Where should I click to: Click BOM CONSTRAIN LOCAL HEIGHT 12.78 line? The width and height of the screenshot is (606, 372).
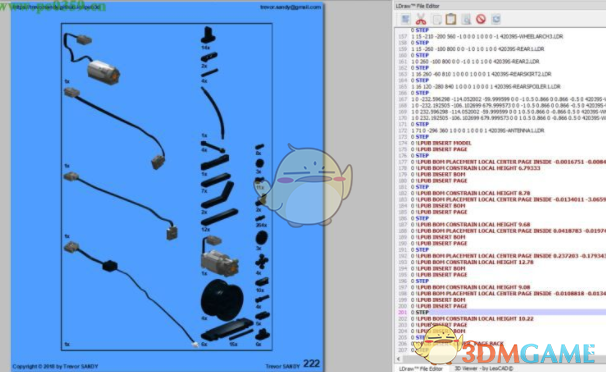472,262
